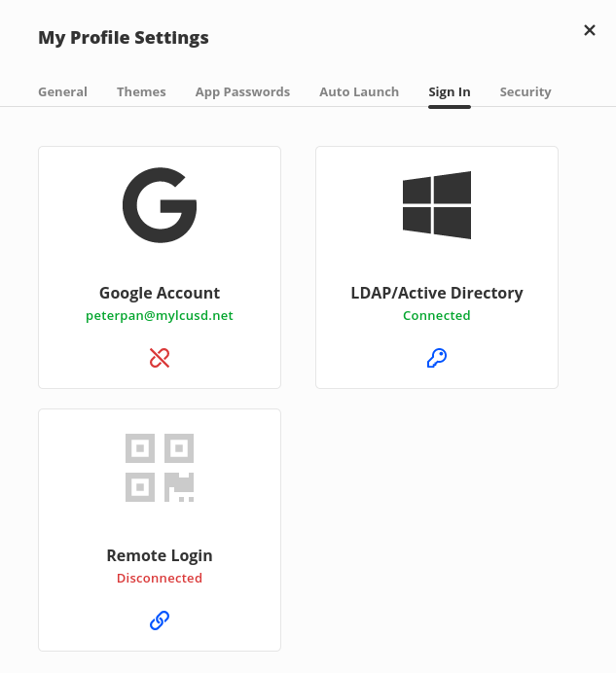This screenshot has height=673, width=616.
Task: Click the LDAP/Active Directory card title
Action: pos(436,293)
